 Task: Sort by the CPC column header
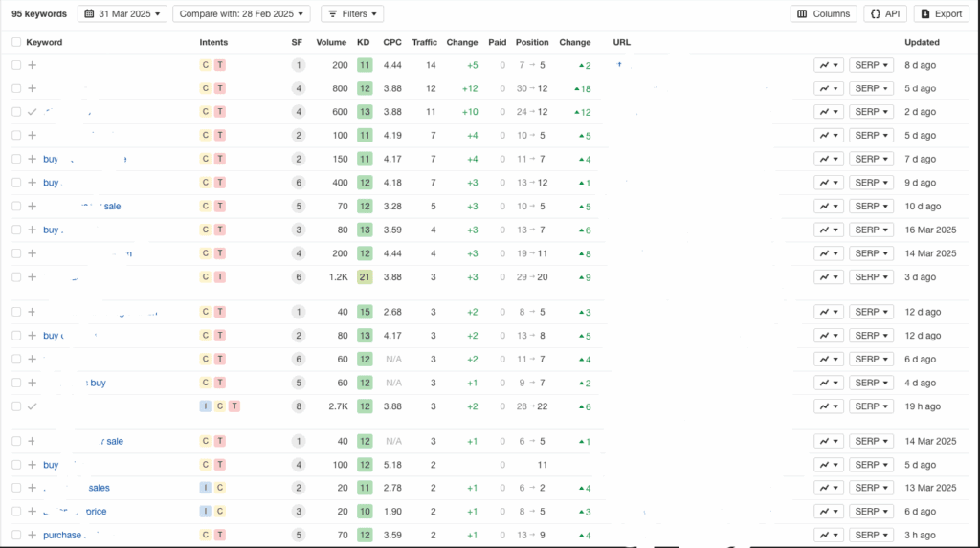(x=392, y=42)
